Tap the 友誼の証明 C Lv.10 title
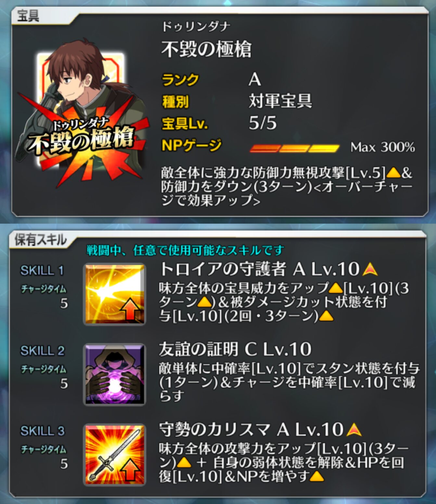The height and width of the screenshot is (504, 436). [x=235, y=349]
